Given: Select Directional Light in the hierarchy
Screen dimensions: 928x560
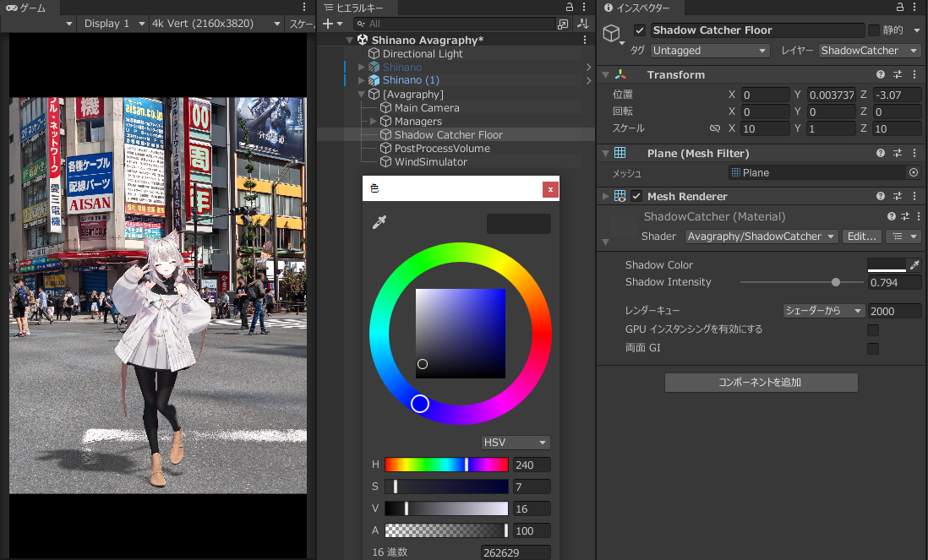Looking at the screenshot, I should (423, 54).
